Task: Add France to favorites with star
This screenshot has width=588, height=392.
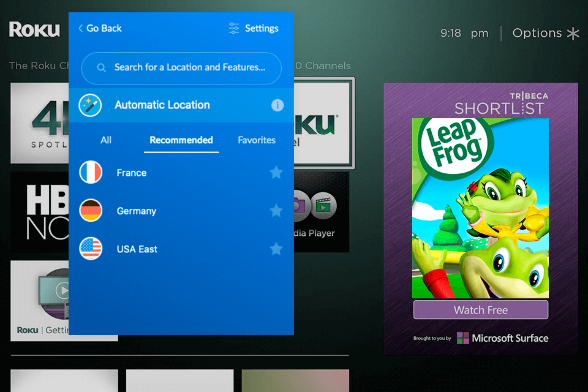Action: [276, 173]
